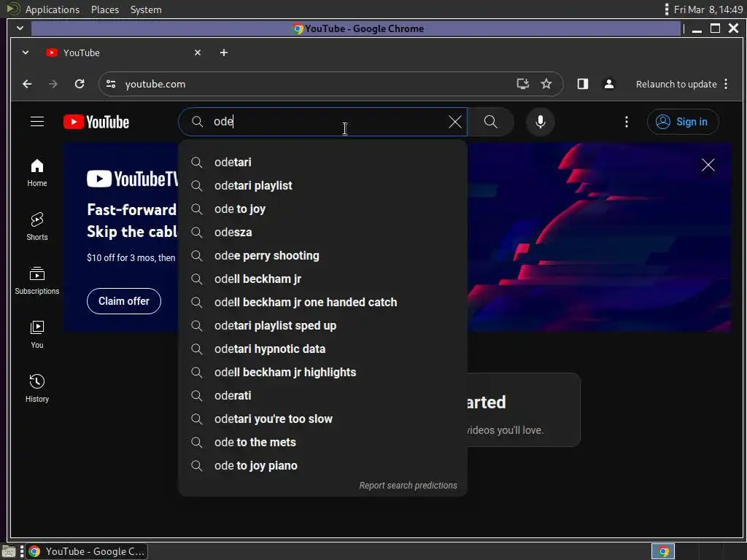Choose the "odesza" suggestion
747x560 pixels.
[x=323, y=233]
